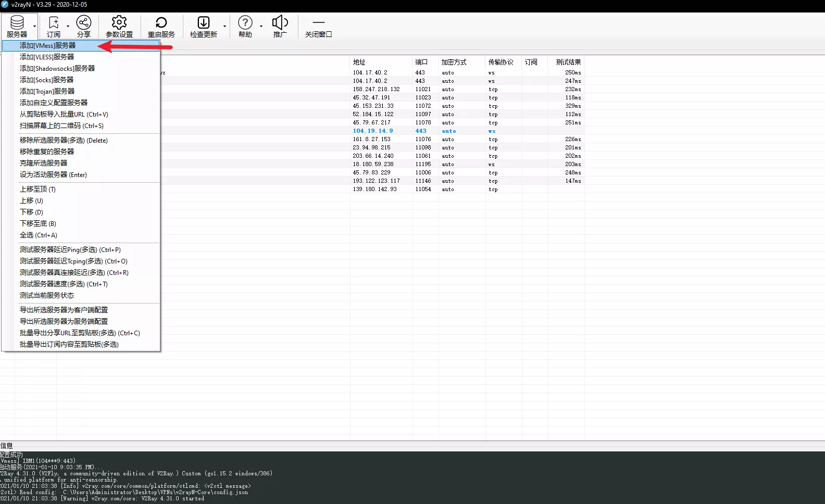
Task: Click the 分享 share icon
Action: click(83, 26)
